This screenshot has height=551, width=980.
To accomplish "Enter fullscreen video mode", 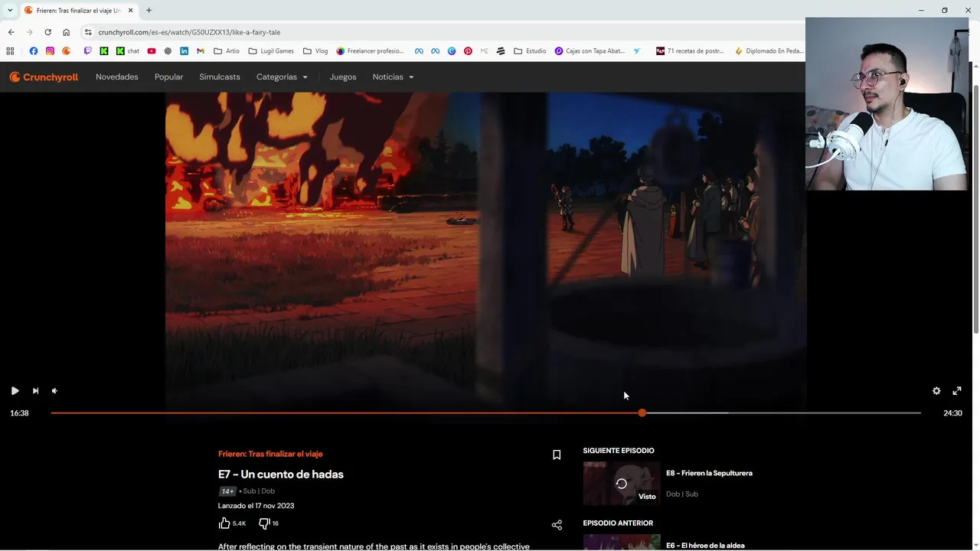I will pos(957,390).
